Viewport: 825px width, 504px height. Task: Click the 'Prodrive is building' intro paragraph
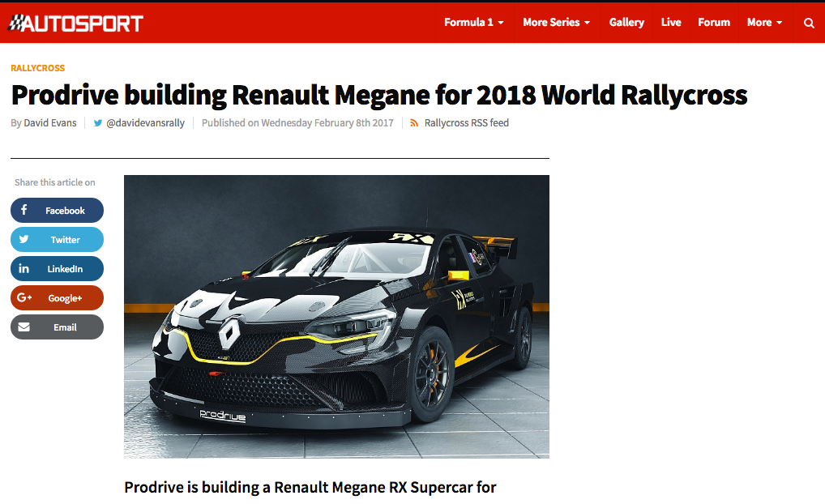click(310, 487)
